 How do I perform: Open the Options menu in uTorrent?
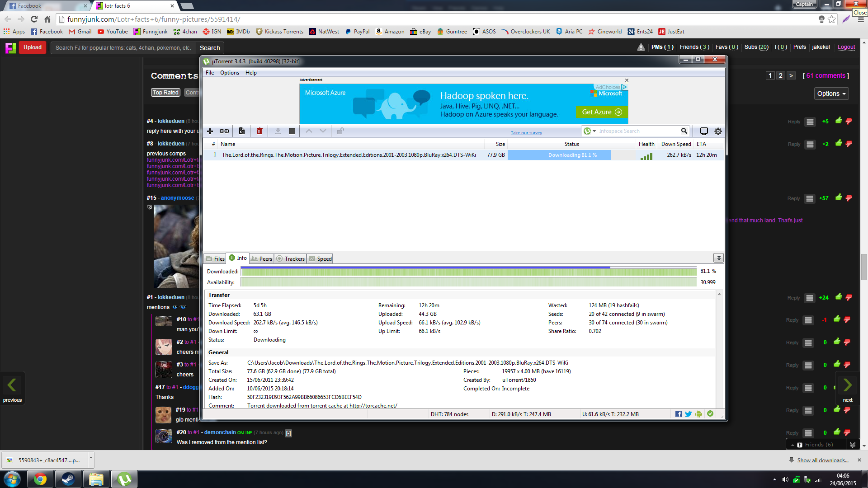point(229,73)
